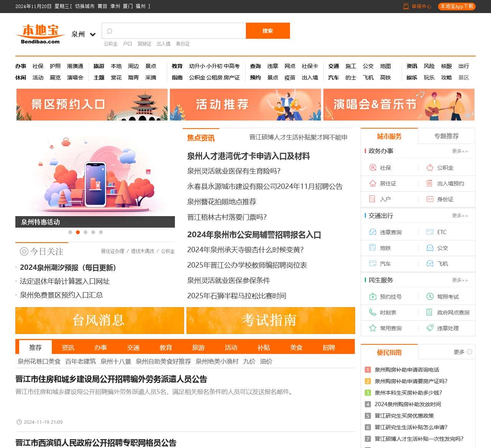Viewport: 491px width, 448px height.
Task: Click the 公积金 piggy bank icon
Action: pyautogui.click(x=430, y=168)
